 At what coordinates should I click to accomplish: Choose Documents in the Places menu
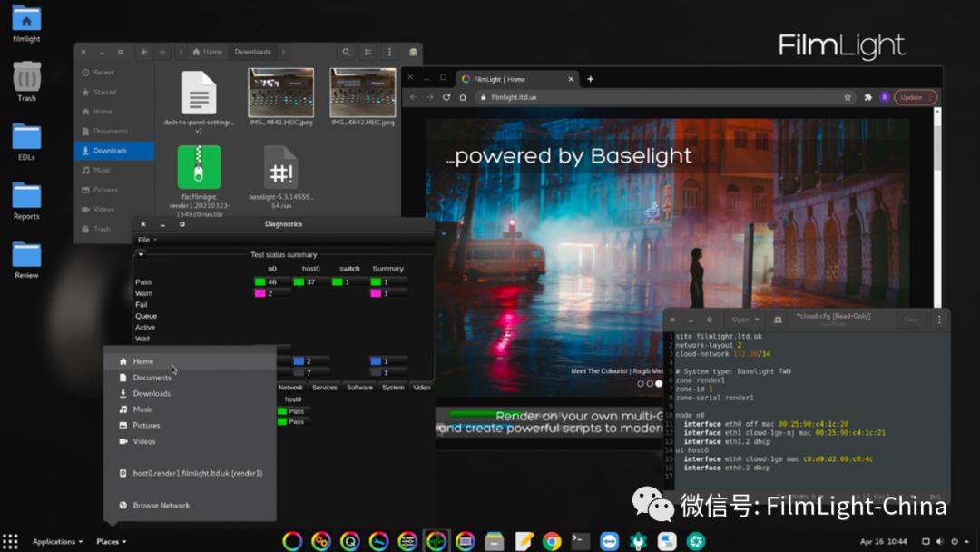coord(190,378)
